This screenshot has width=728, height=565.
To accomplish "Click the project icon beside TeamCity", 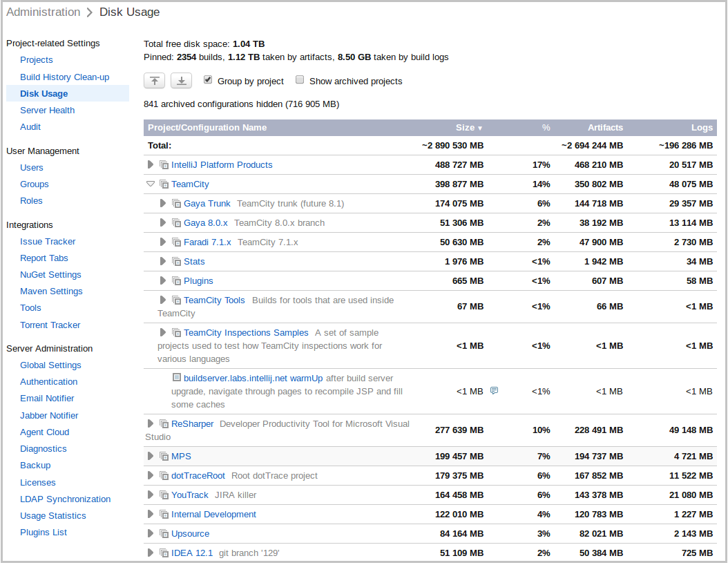I will 163,184.
